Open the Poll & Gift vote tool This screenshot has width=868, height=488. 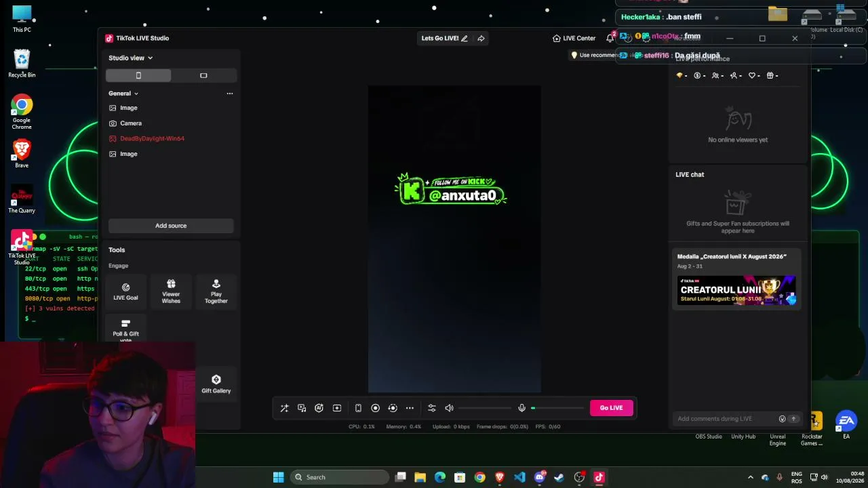(x=125, y=330)
